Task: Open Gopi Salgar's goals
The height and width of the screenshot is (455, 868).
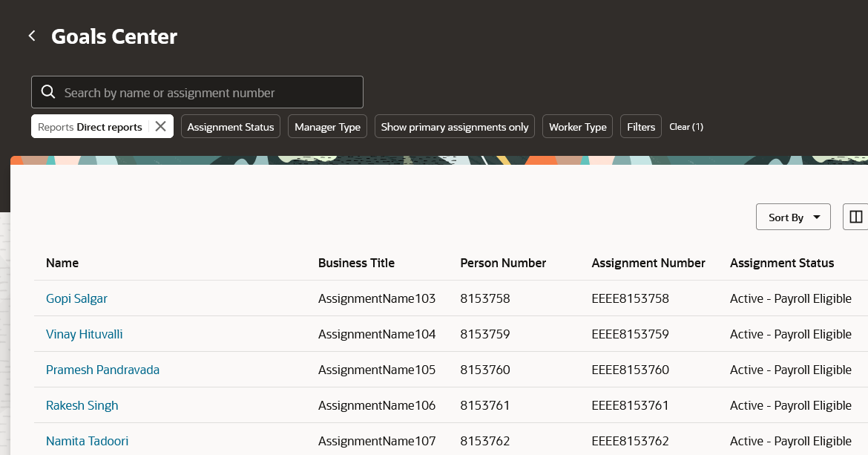Action: [76, 298]
